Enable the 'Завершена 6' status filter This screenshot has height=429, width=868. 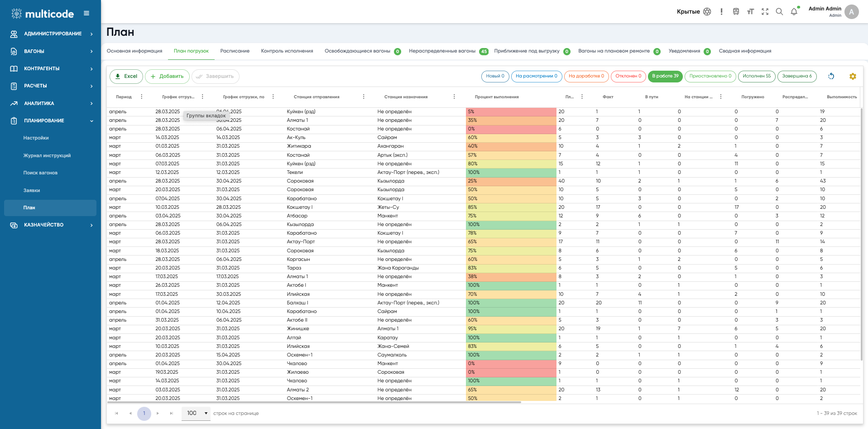pyautogui.click(x=796, y=76)
